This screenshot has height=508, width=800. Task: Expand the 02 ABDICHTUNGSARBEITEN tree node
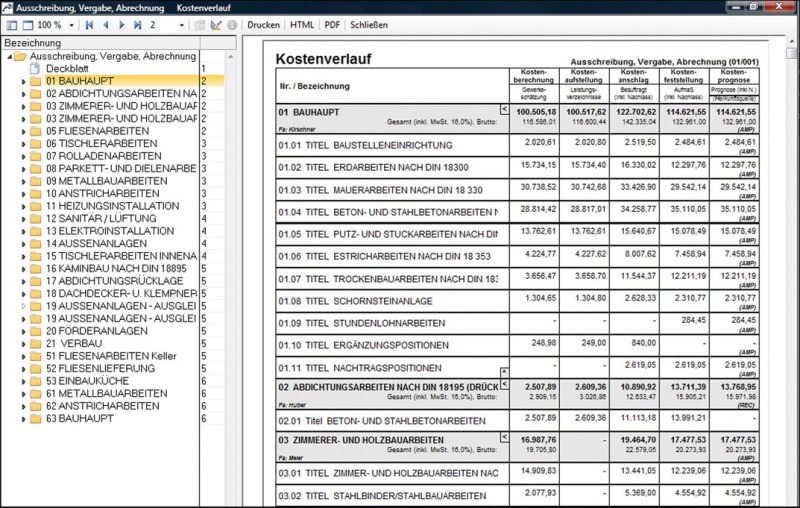tap(23, 94)
